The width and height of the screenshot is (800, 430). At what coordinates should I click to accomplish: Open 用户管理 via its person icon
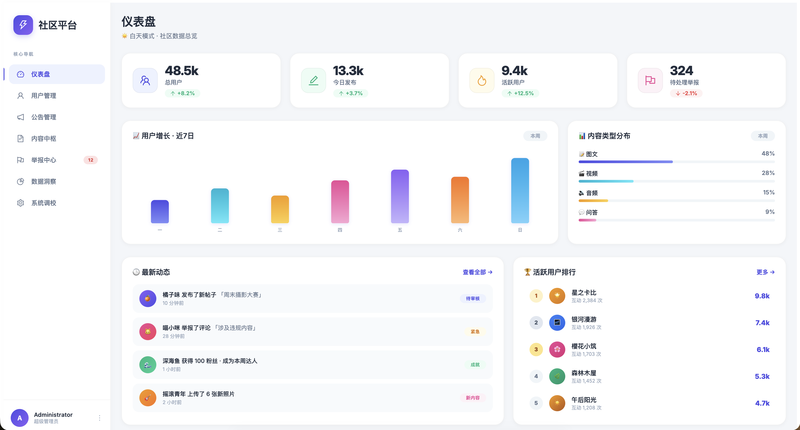point(20,95)
